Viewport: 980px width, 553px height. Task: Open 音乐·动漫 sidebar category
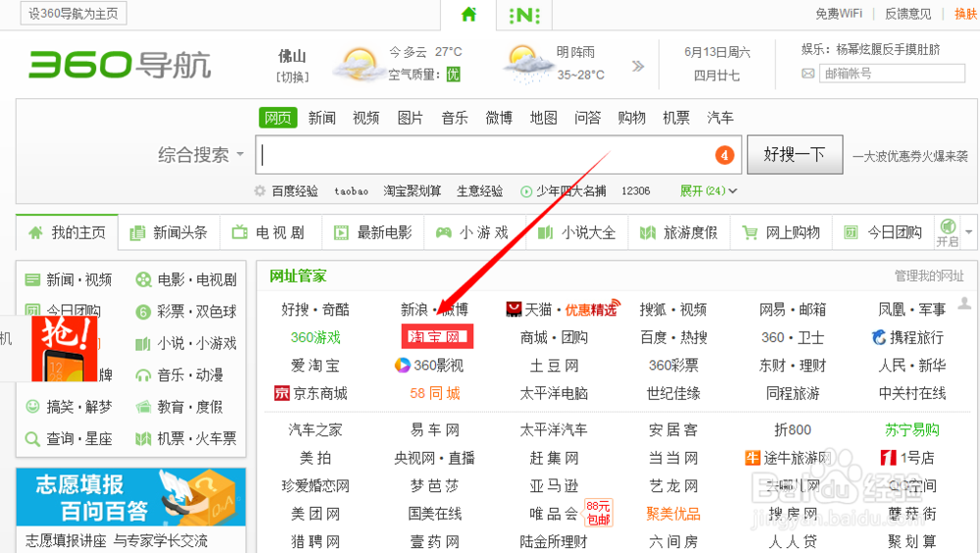pyautogui.click(x=179, y=376)
